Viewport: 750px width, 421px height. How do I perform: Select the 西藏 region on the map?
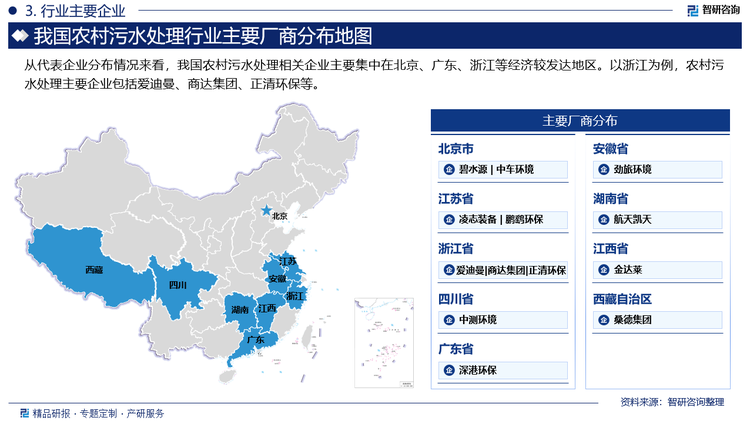90,265
